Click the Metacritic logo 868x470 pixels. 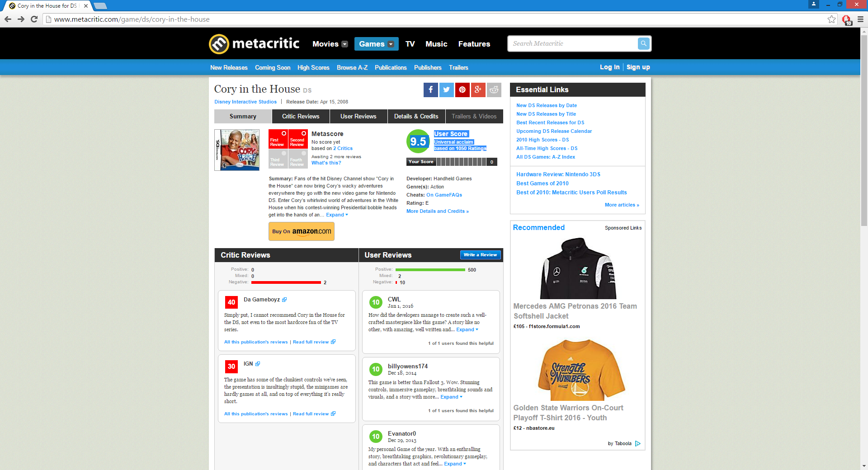(254, 44)
